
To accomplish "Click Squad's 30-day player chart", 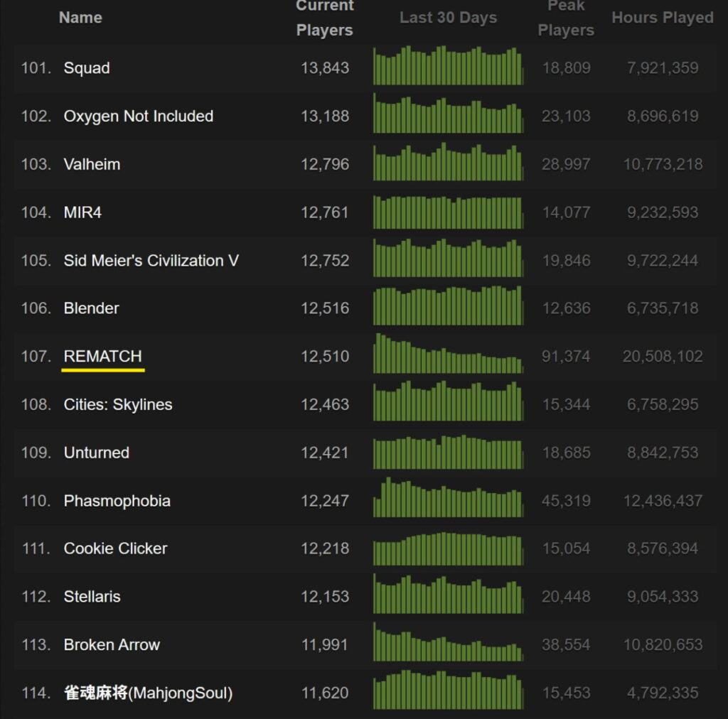I will (448, 65).
